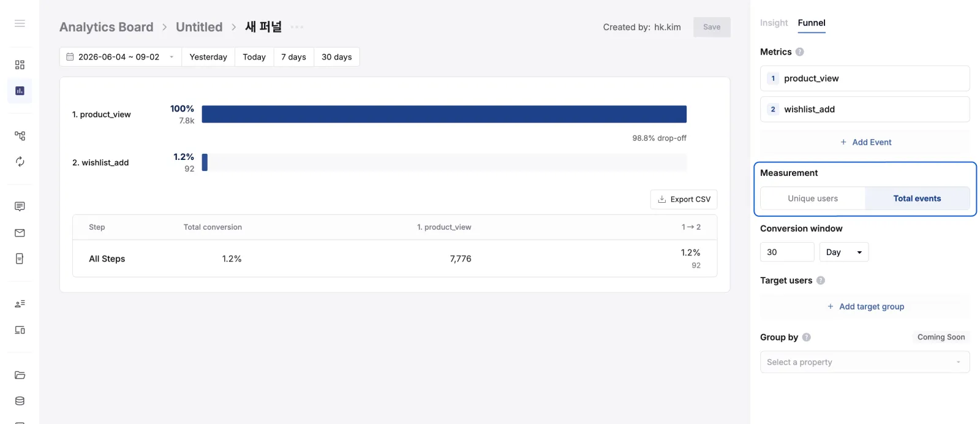Open the date range picker dropdown
The height and width of the screenshot is (424, 980).
coord(121,57)
